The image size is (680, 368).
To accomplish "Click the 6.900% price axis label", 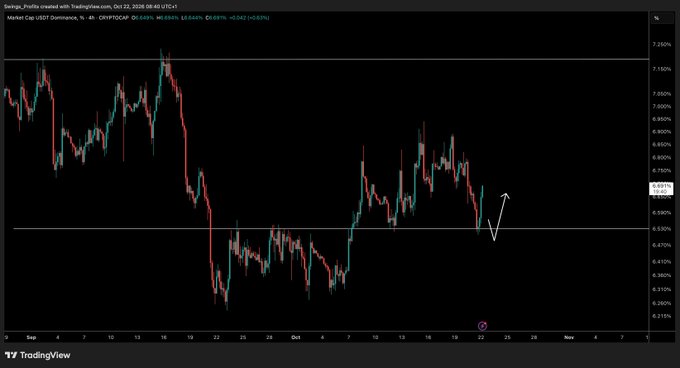I will 661,132.
